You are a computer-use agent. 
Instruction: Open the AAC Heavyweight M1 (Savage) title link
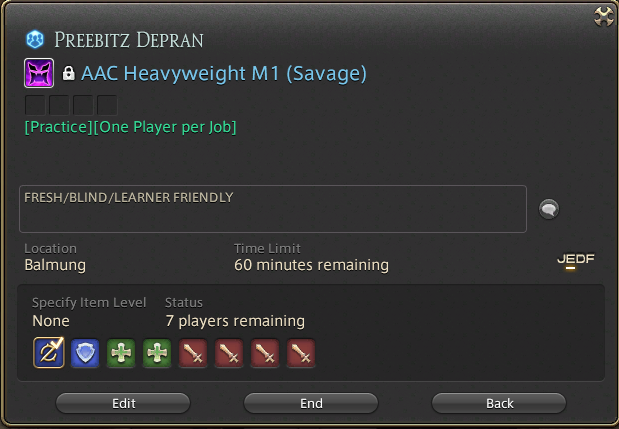224,73
